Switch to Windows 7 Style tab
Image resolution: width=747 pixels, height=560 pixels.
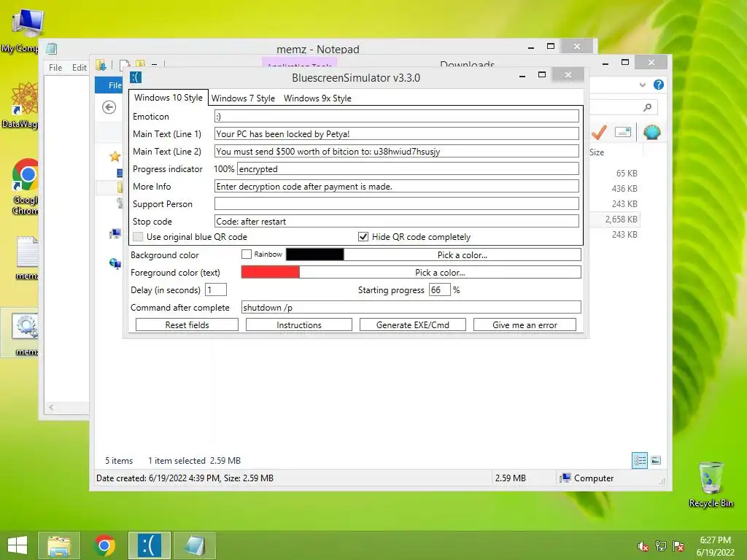pyautogui.click(x=243, y=98)
